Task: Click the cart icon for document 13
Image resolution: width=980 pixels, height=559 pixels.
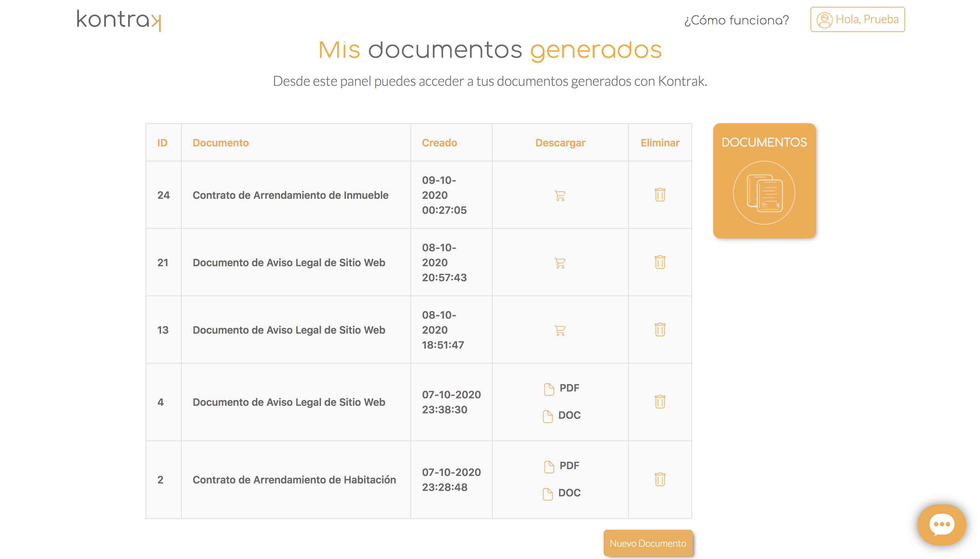Action: 560,330
